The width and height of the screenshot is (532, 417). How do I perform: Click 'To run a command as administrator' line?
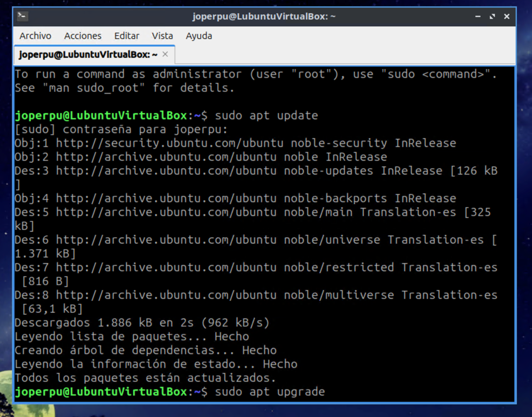tap(256, 74)
